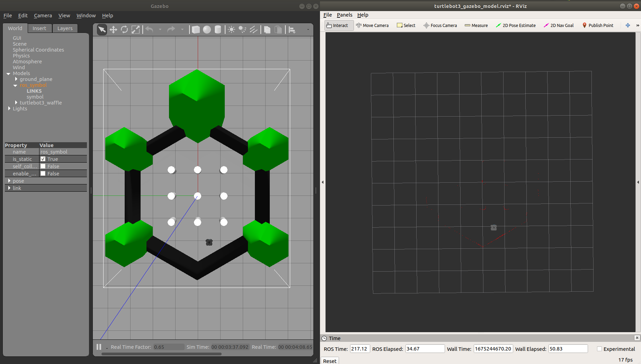Click the undo arrow in Gazebo toolbar
The image size is (641, 364).
point(149,29)
